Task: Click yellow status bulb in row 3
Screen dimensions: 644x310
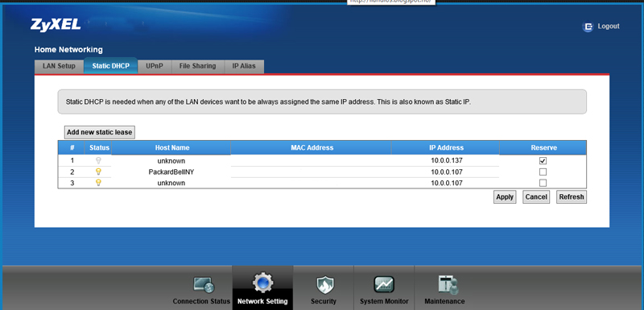Action: coord(98,183)
